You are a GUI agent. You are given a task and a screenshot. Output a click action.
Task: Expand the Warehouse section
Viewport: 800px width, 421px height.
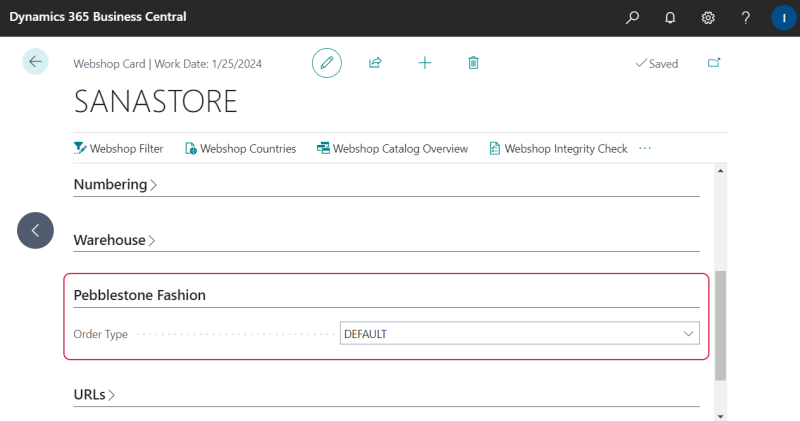[114, 240]
